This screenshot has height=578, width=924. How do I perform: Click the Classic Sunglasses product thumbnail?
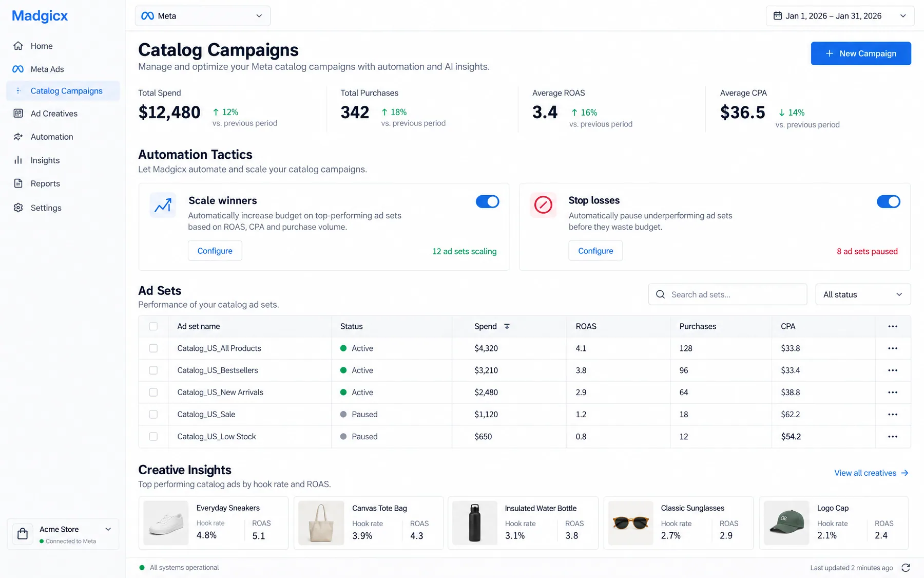click(631, 523)
